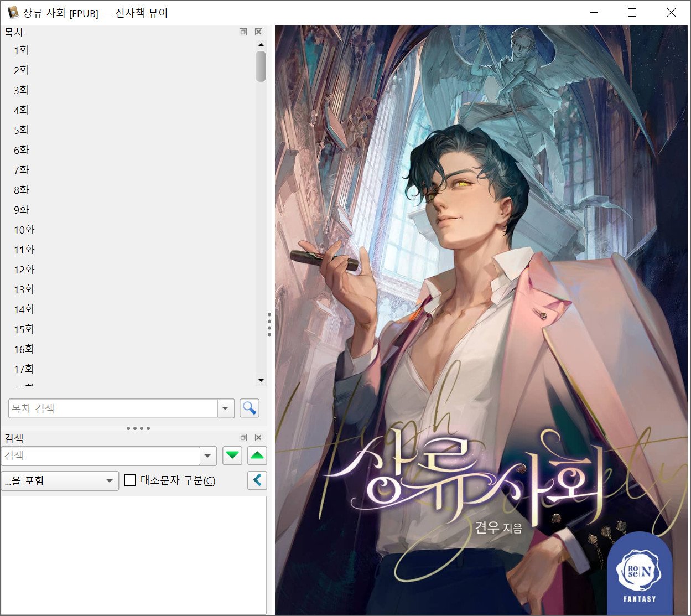The image size is (691, 616).
Task: Click the horizontal splitter handle above 검색 panel
Action: coord(138,428)
